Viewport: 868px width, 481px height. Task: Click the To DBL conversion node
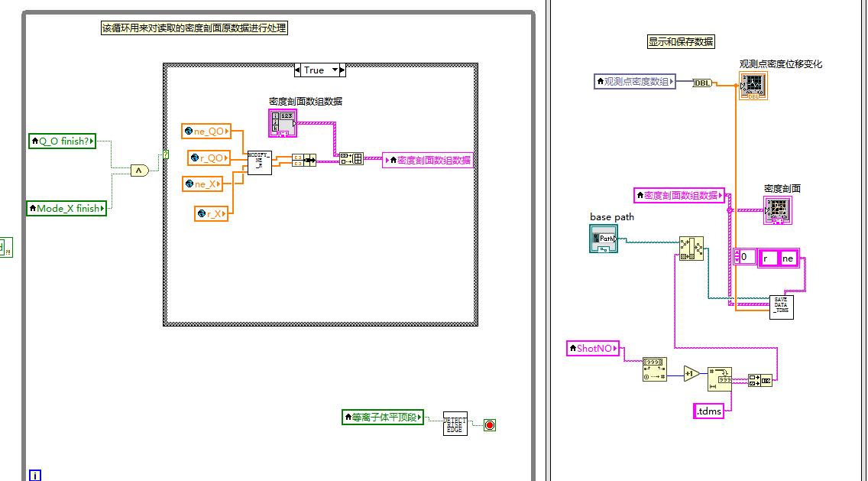pyautogui.click(x=702, y=83)
